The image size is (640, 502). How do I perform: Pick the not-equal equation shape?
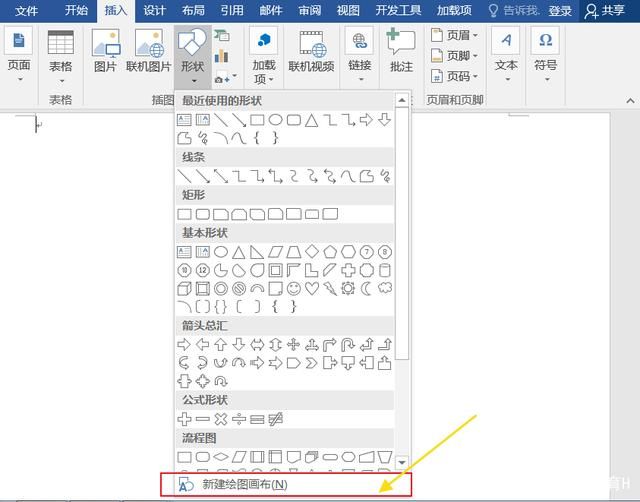pos(276,419)
